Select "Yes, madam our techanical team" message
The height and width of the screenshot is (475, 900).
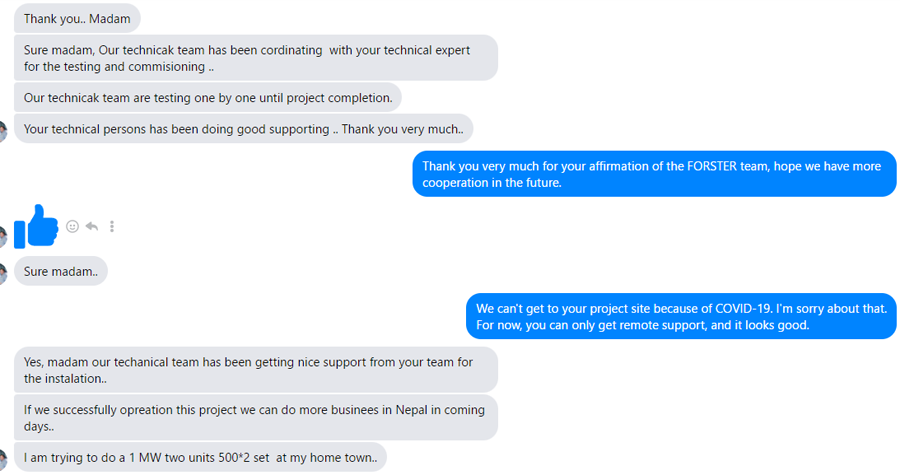pos(255,370)
